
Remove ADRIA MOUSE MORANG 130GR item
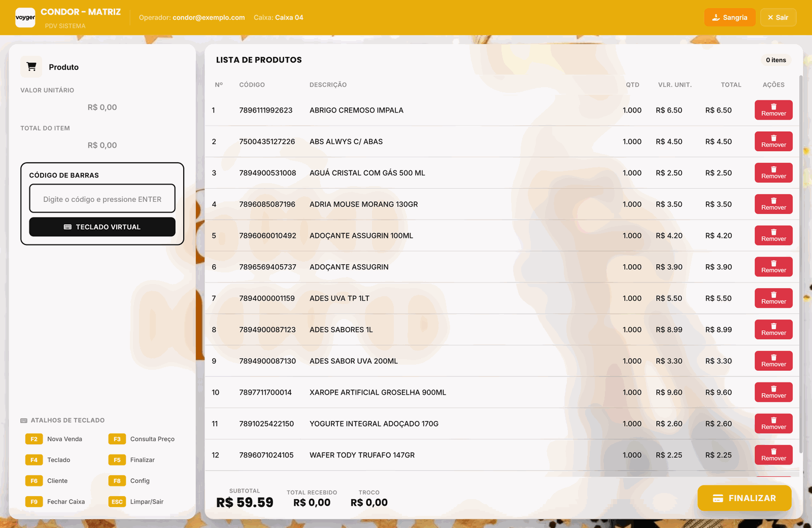coord(773,204)
